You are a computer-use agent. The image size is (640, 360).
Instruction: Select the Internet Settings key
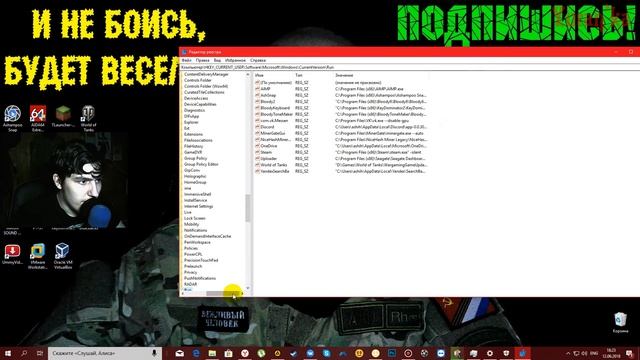pyautogui.click(x=198, y=206)
